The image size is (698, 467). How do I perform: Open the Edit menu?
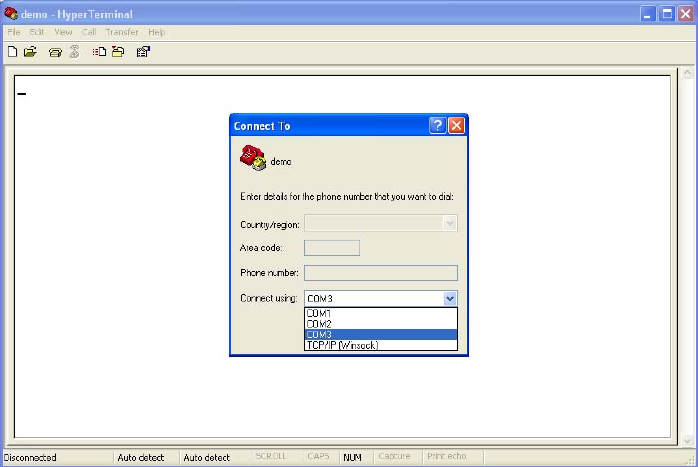[37, 32]
